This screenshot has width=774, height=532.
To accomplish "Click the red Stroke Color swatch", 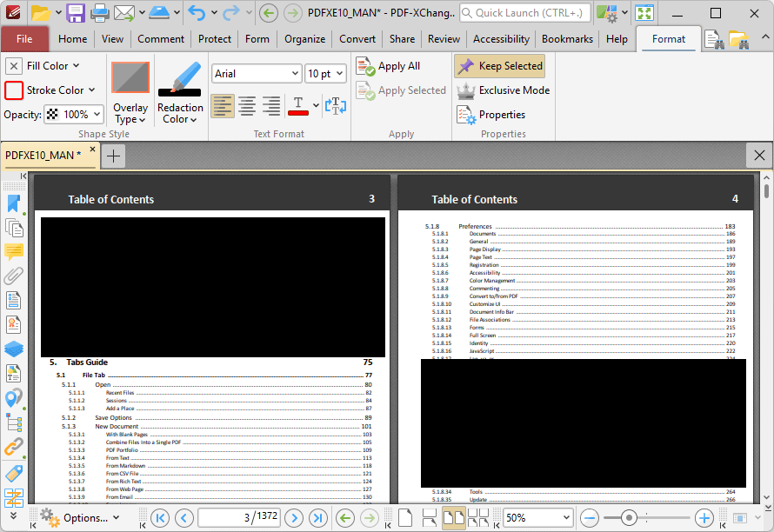I will pyautogui.click(x=14, y=90).
